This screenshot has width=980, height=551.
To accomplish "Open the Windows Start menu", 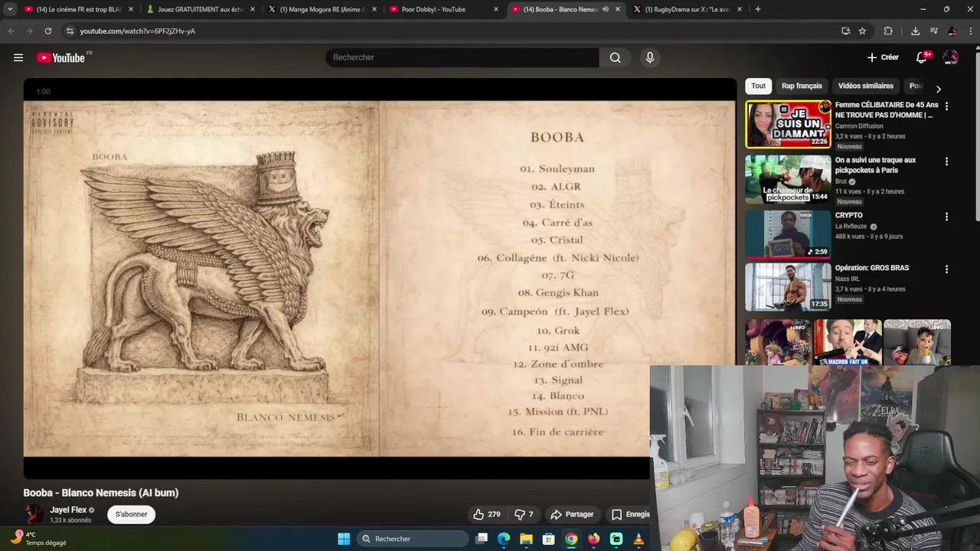I will pyautogui.click(x=344, y=539).
